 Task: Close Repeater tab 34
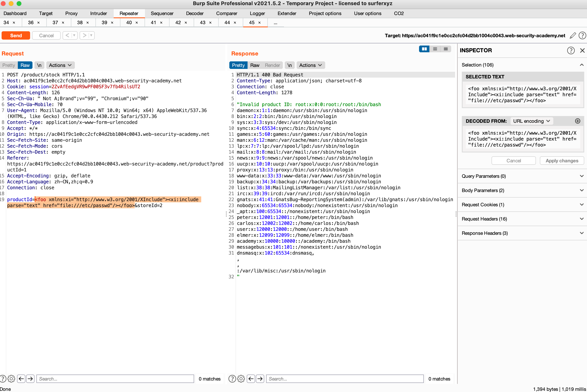coord(14,23)
